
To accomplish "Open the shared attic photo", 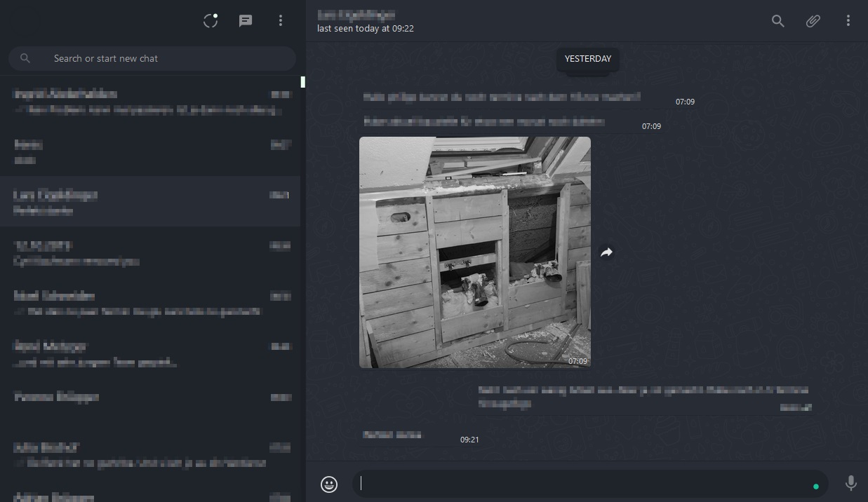I will pyautogui.click(x=475, y=252).
